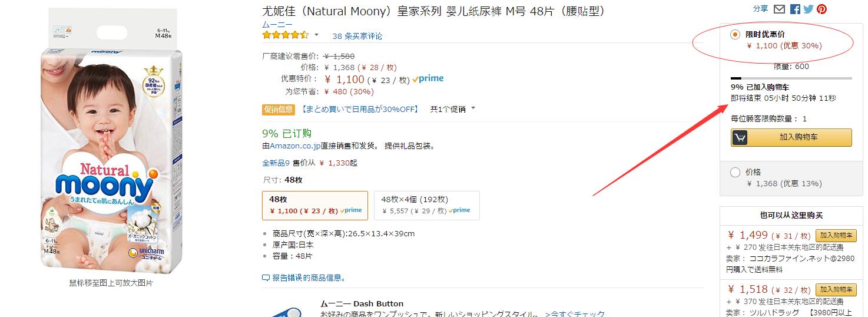The width and height of the screenshot is (868, 317).
Task: Share the product on Twitter
Action: pos(808,9)
